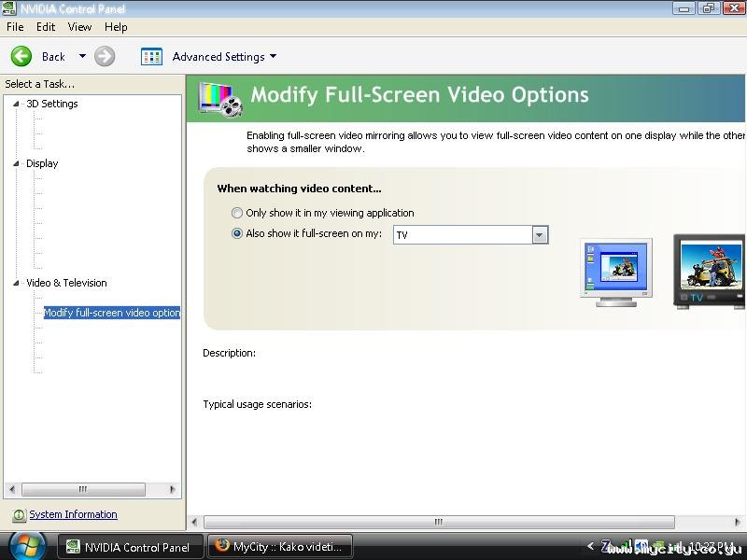
Task: Click the grey Forward arrow icon
Action: tap(105, 56)
